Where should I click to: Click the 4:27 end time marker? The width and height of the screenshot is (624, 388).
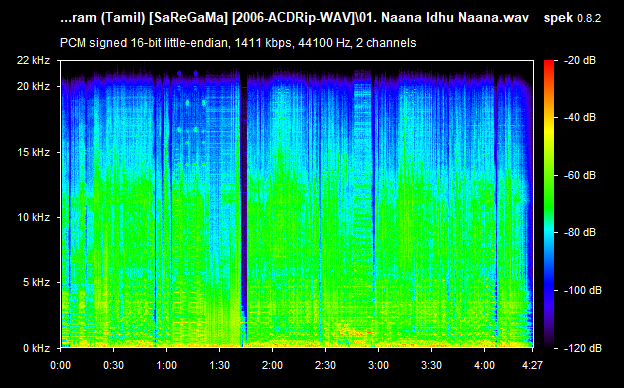tap(532, 365)
